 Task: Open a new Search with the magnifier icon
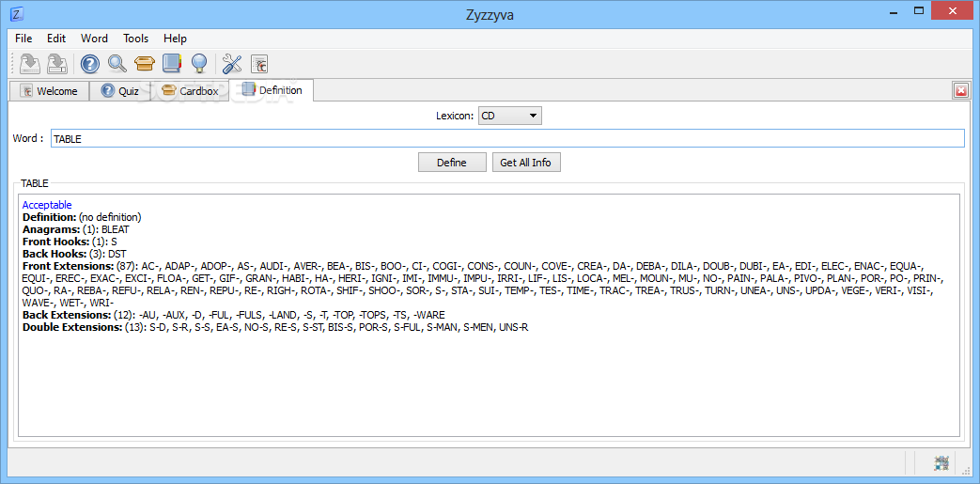[117, 63]
